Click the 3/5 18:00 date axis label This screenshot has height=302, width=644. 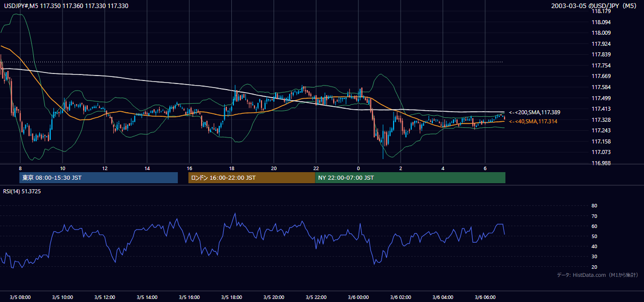point(231,297)
